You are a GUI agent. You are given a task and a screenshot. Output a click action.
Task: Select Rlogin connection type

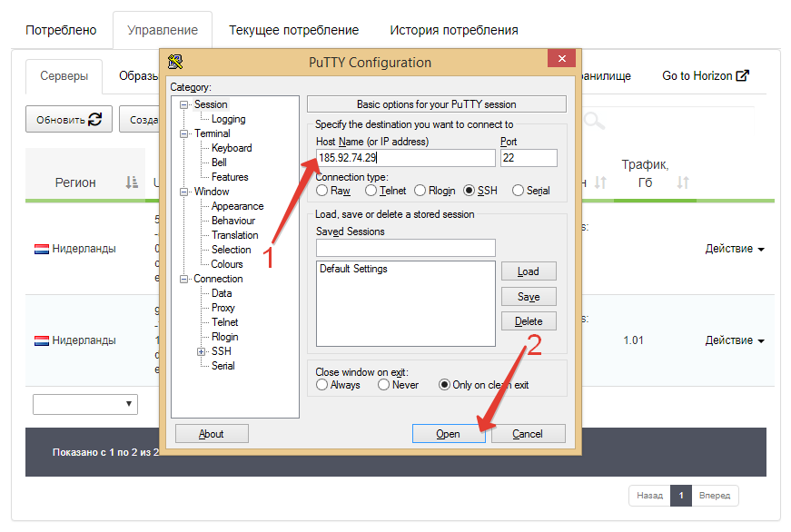(420, 191)
